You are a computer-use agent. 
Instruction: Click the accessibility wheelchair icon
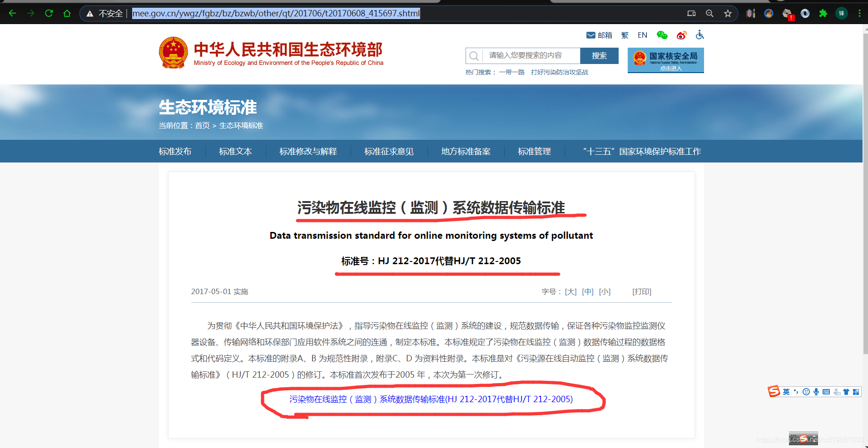(x=699, y=35)
